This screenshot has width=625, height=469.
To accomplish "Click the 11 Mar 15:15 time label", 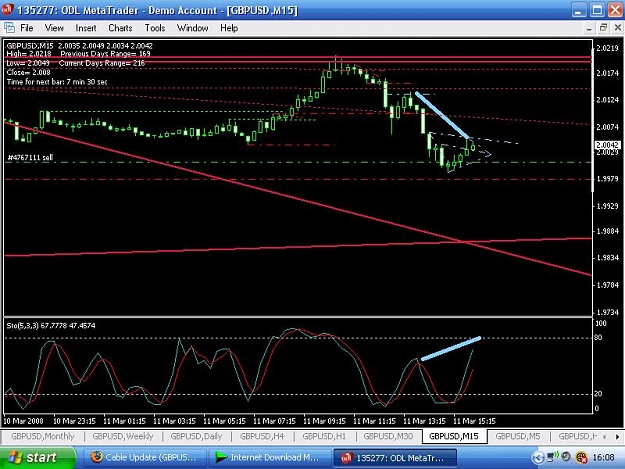I will 474,421.
